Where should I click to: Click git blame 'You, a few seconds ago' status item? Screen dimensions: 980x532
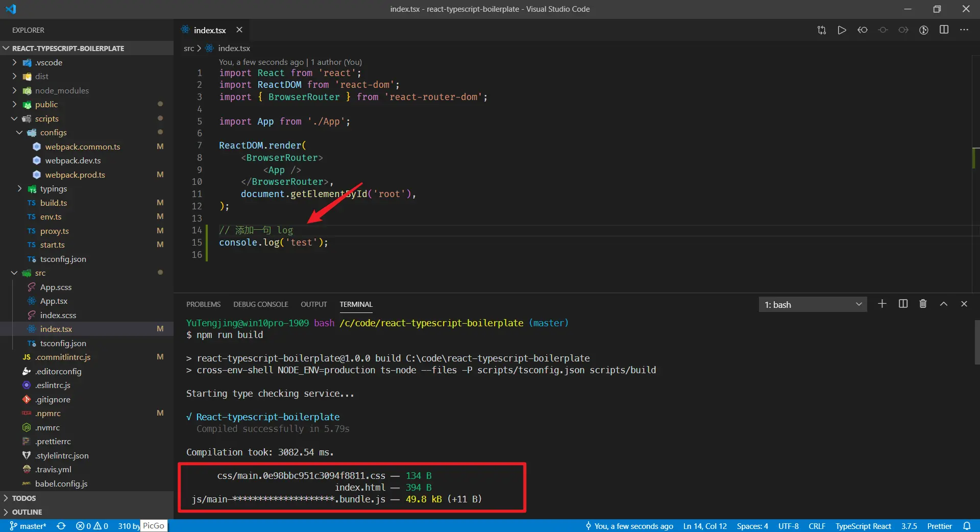click(629, 526)
